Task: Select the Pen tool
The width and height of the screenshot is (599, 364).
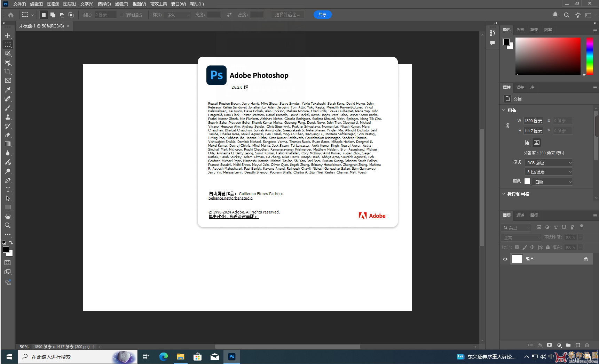Action: (8, 180)
